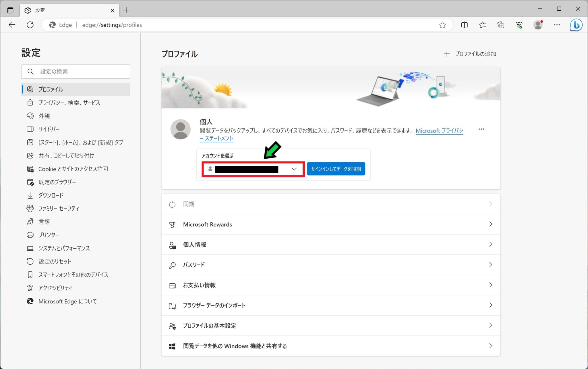Expand the 個人情報 settings row
The width and height of the screenshot is (588, 369).
[x=330, y=245]
